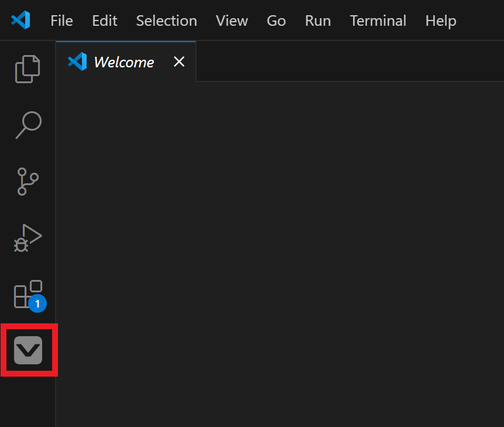Open the View menu
The image size is (504, 427).
tap(232, 21)
